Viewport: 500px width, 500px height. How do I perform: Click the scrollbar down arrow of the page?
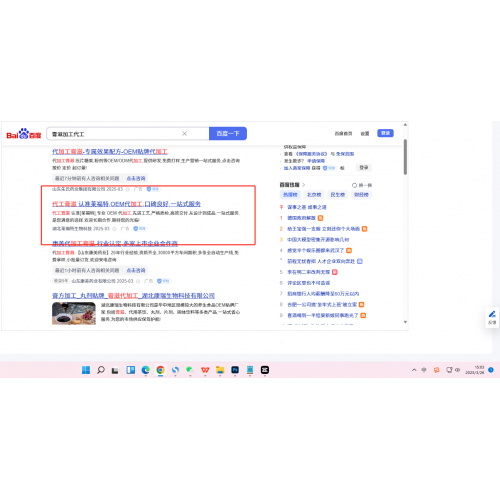[x=405, y=322]
